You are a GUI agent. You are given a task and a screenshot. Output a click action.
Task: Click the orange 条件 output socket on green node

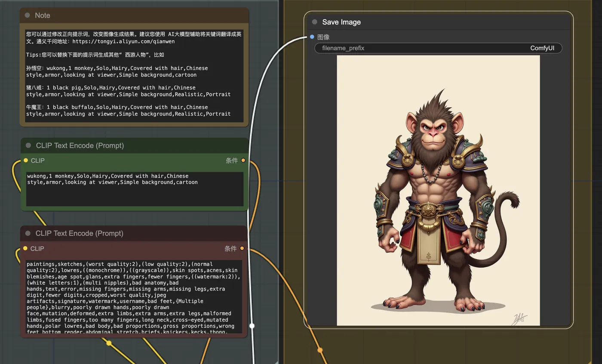click(243, 160)
